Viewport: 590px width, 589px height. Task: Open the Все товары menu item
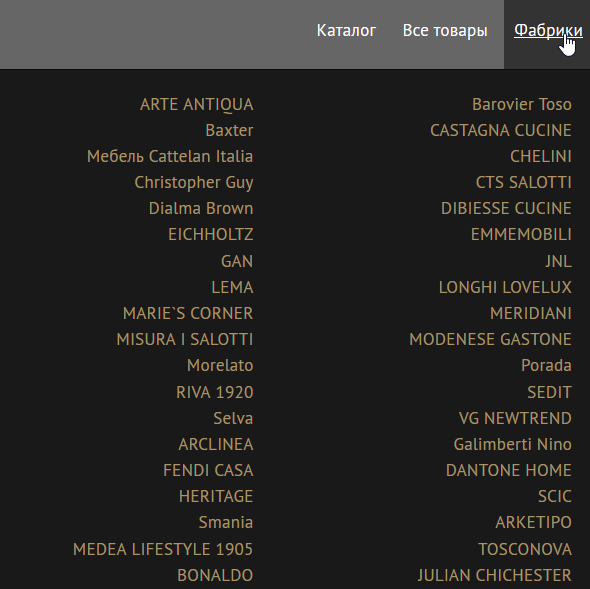pyautogui.click(x=445, y=30)
